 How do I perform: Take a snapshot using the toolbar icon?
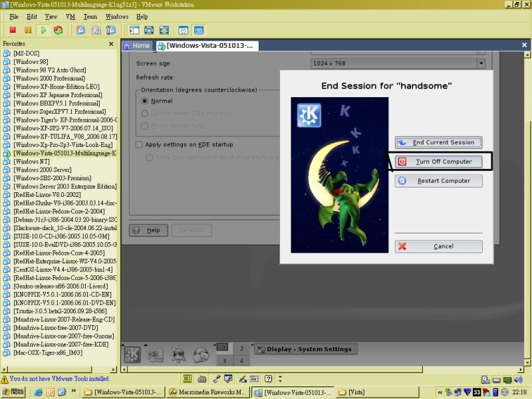[80, 30]
